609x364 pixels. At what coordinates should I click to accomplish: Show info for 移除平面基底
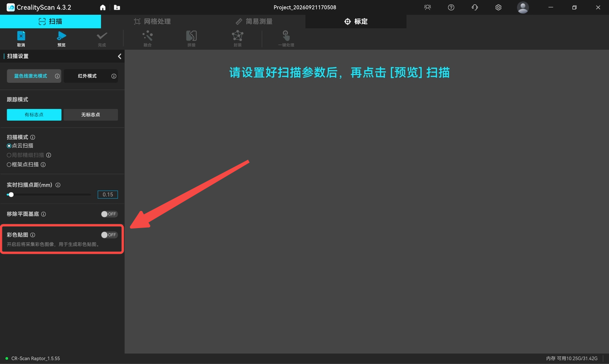[43, 214]
